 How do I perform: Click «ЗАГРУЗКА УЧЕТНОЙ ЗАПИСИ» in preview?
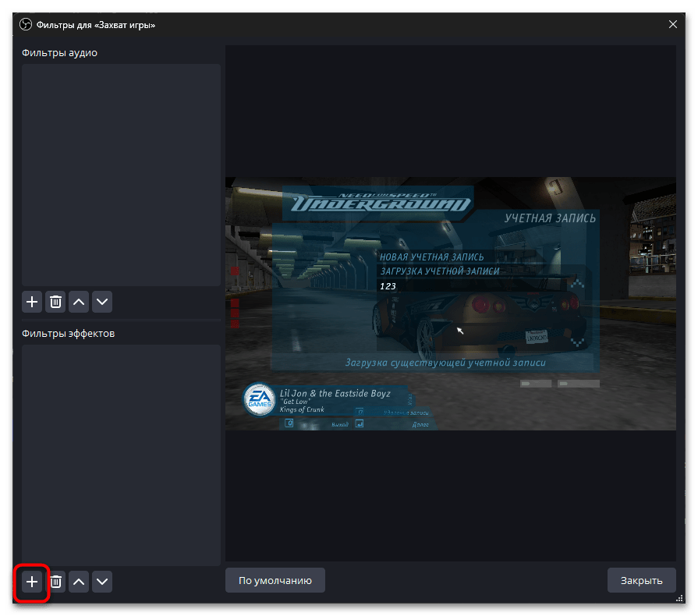click(440, 271)
